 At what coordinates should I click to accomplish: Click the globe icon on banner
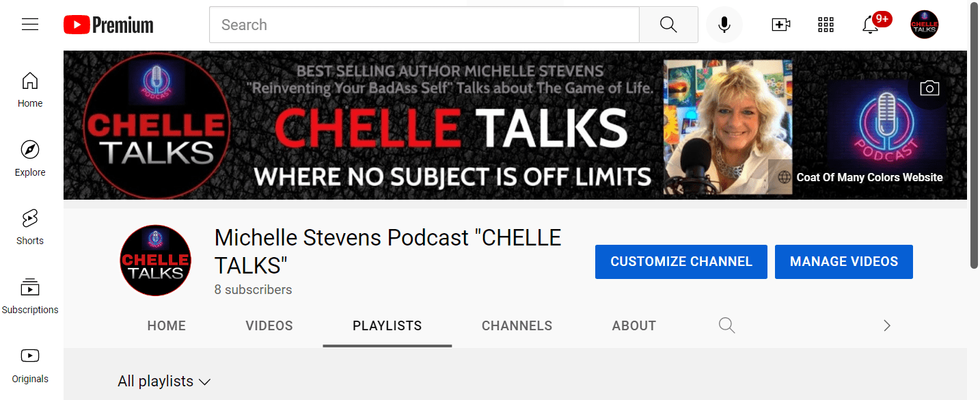click(x=785, y=178)
